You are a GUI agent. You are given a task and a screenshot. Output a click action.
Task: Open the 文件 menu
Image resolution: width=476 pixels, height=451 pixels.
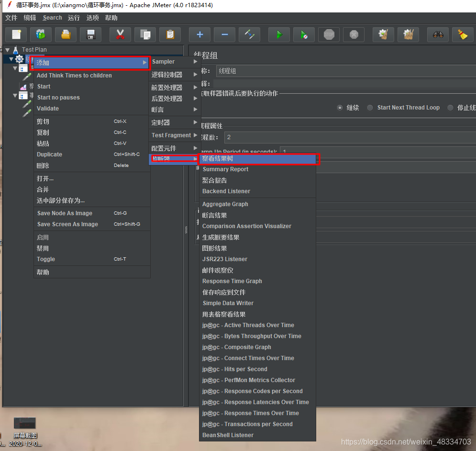pyautogui.click(x=11, y=18)
